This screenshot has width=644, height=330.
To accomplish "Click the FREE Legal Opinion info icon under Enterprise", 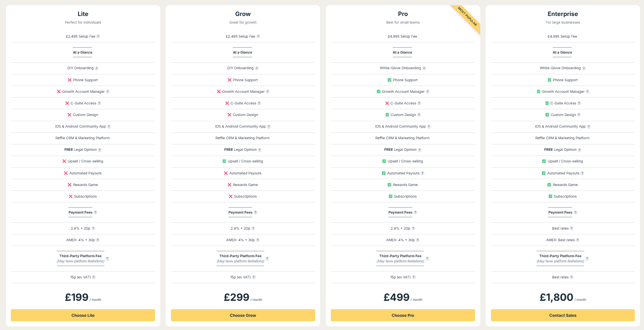I will 580,150.
